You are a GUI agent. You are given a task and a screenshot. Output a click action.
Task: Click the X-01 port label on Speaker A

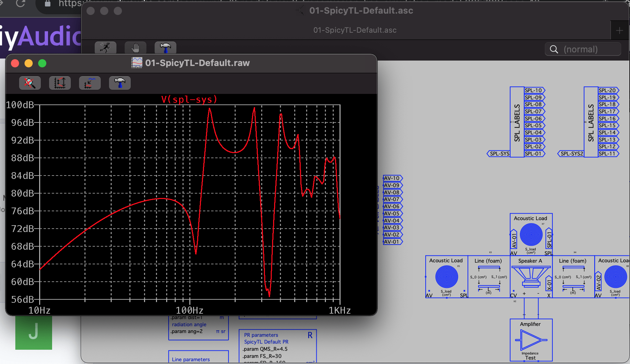coord(549,283)
